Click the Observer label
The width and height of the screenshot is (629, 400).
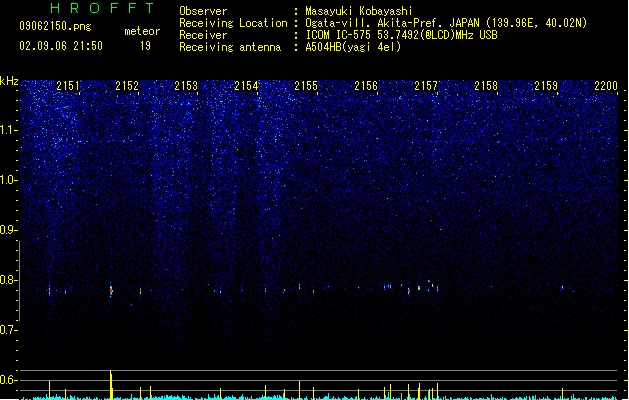[x=203, y=11]
